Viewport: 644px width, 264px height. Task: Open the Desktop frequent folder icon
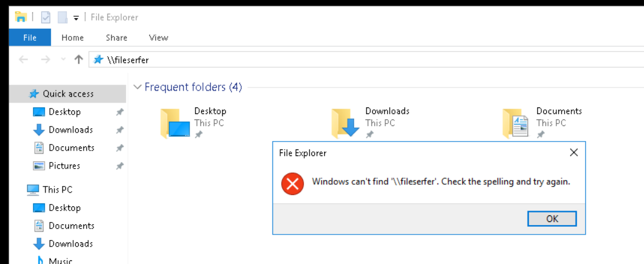coord(175,123)
